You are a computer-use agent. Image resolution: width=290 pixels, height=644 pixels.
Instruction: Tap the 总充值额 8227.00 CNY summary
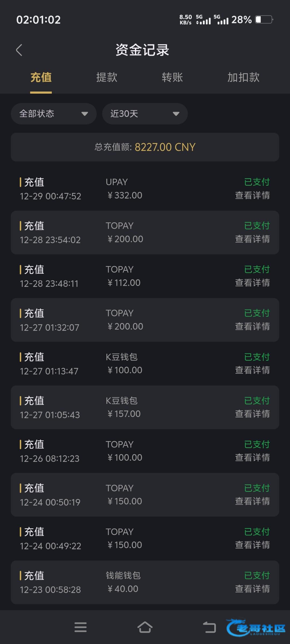click(x=145, y=147)
